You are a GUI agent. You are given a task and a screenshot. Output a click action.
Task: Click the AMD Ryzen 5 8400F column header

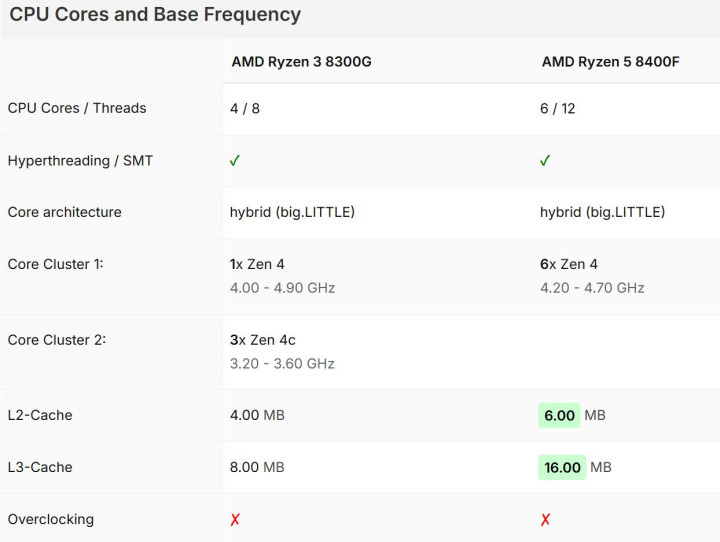610,61
